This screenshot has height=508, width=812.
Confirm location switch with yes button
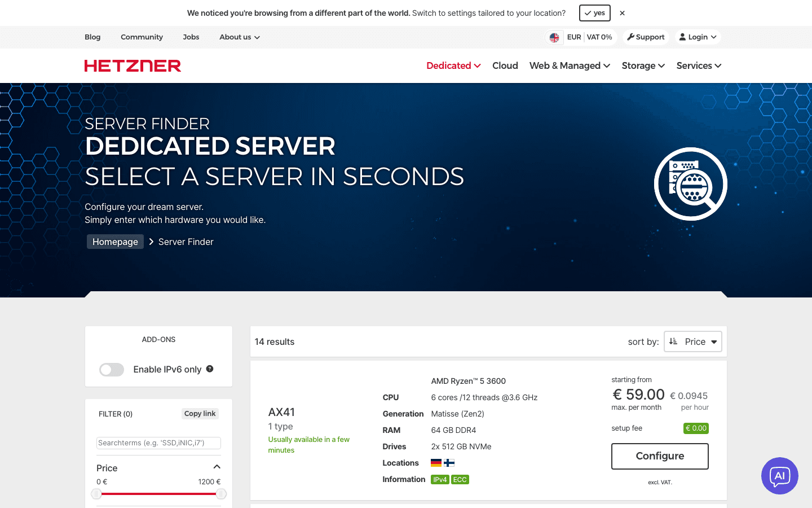tap(594, 13)
